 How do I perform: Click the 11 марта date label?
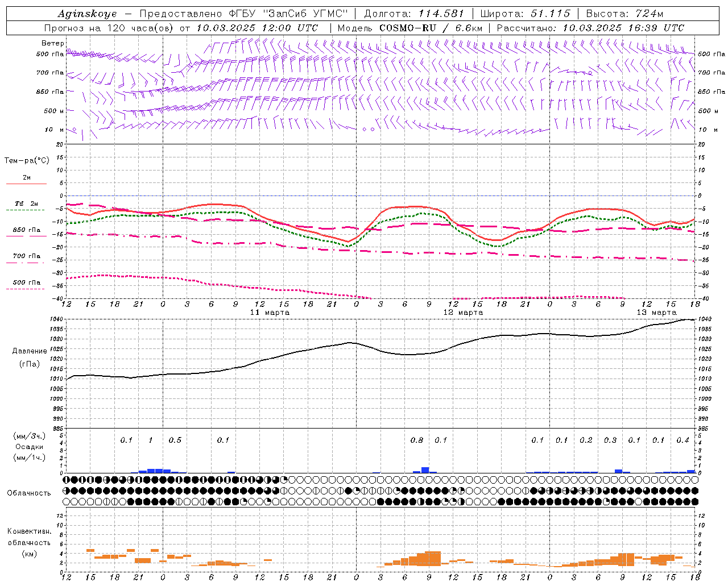[270, 313]
